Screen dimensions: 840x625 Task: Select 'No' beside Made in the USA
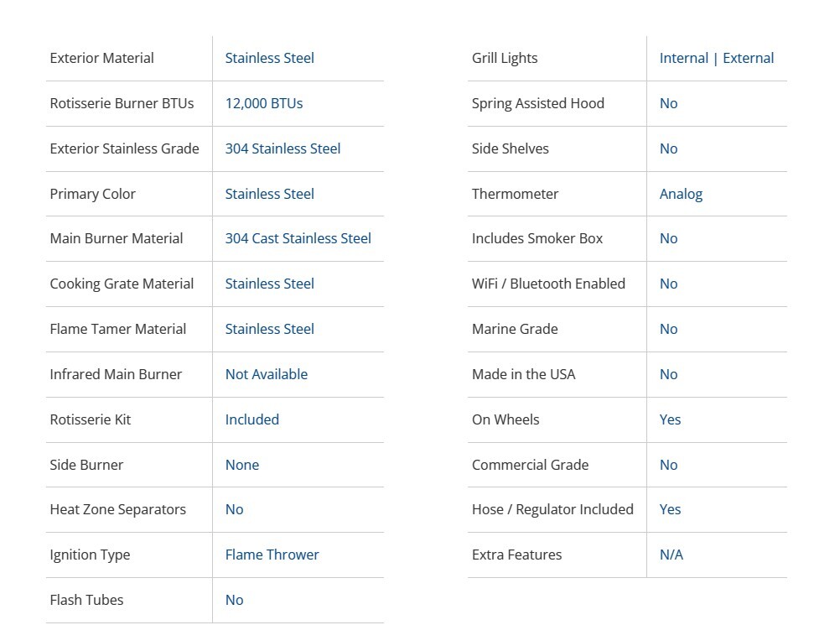click(668, 374)
